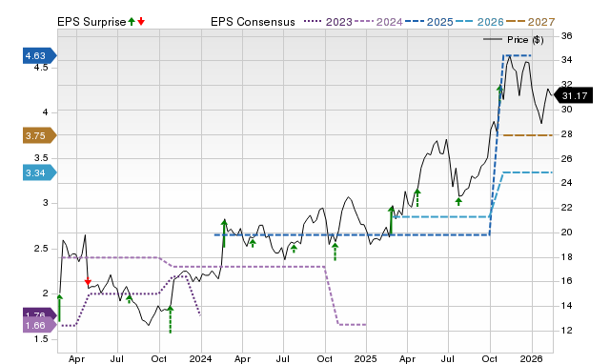Click the 34 label on the price axis

(566, 60)
